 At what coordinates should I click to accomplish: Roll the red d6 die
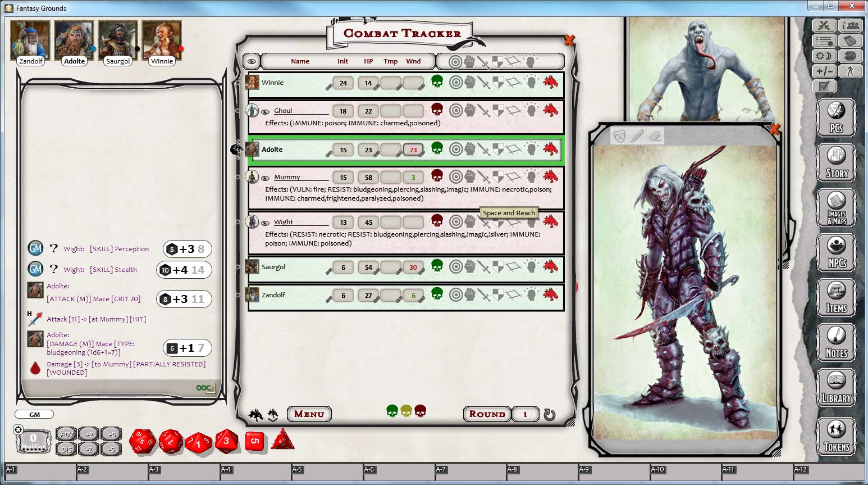click(255, 441)
